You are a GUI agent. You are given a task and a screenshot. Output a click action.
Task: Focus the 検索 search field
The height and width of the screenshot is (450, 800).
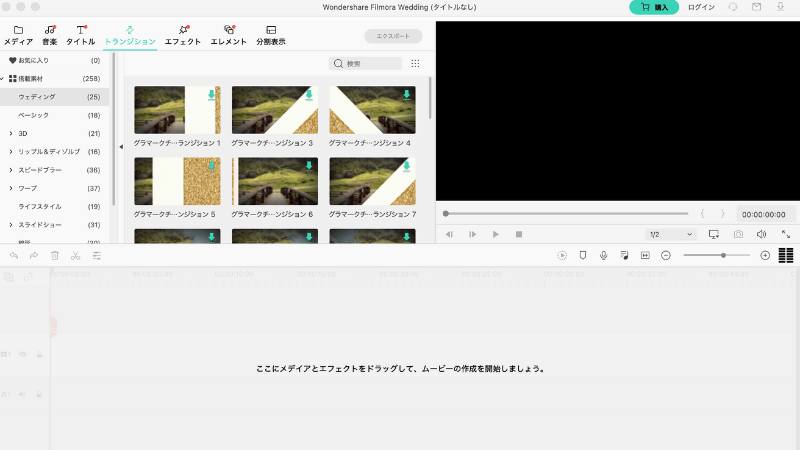(x=365, y=63)
